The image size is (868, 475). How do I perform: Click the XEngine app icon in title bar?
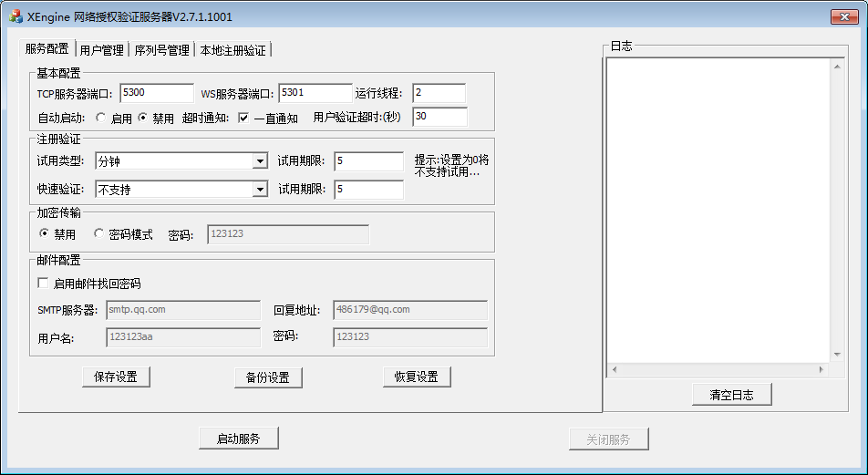pyautogui.click(x=16, y=16)
